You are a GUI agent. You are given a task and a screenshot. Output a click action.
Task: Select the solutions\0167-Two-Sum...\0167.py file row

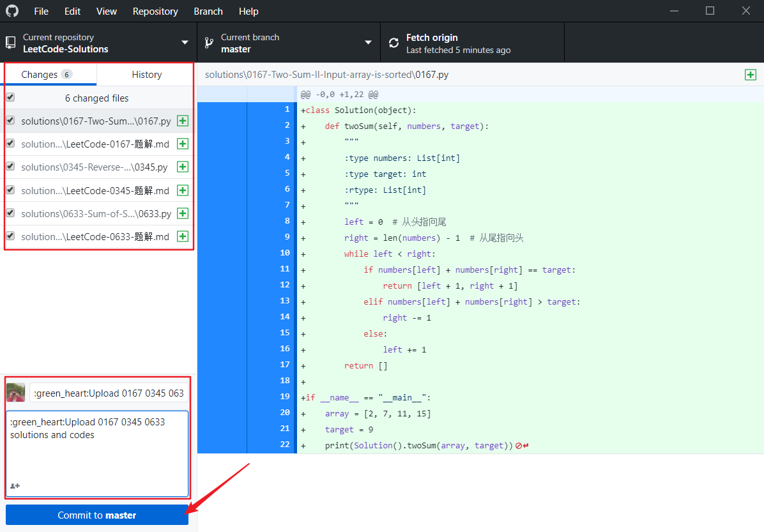point(99,121)
